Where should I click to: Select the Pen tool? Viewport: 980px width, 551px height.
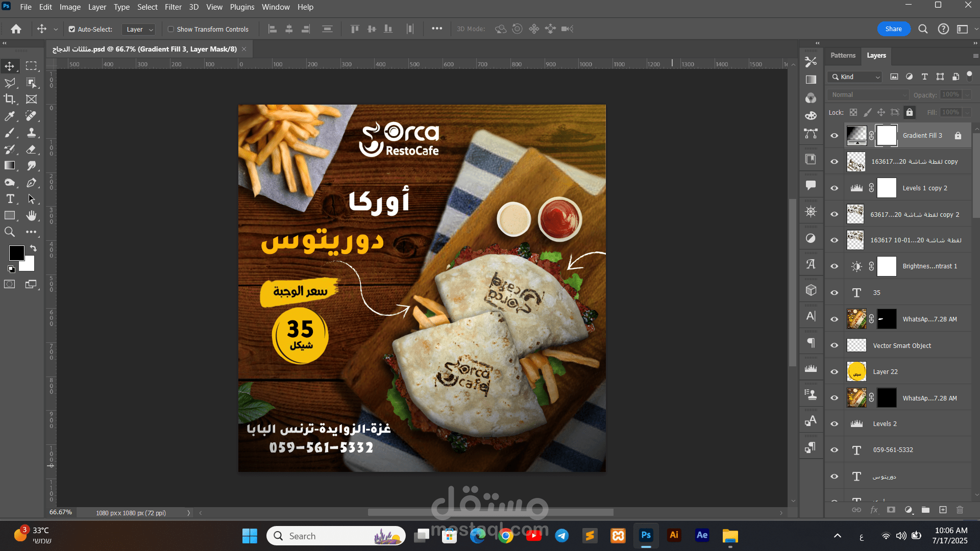pyautogui.click(x=32, y=183)
